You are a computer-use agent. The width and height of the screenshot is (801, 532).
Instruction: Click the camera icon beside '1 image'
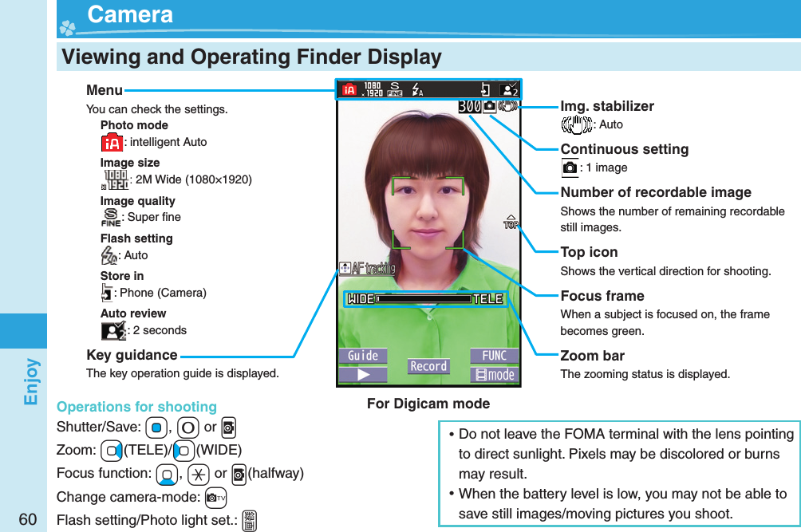click(570, 167)
